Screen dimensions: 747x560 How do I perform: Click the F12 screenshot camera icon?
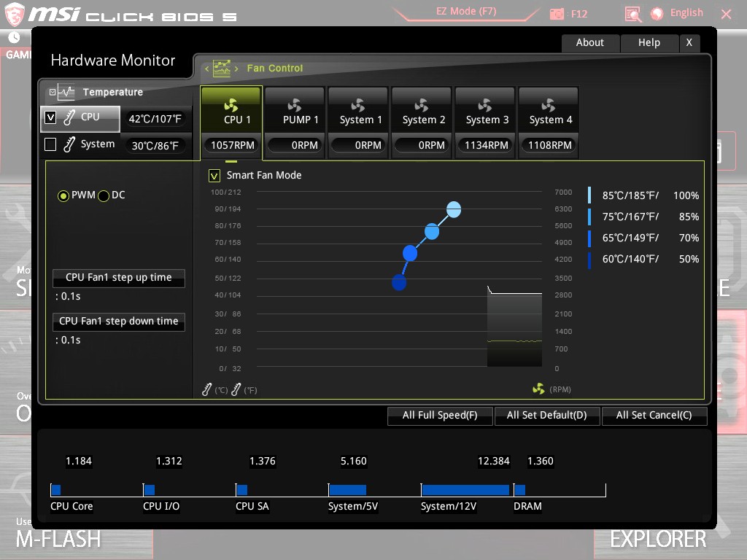tap(557, 14)
